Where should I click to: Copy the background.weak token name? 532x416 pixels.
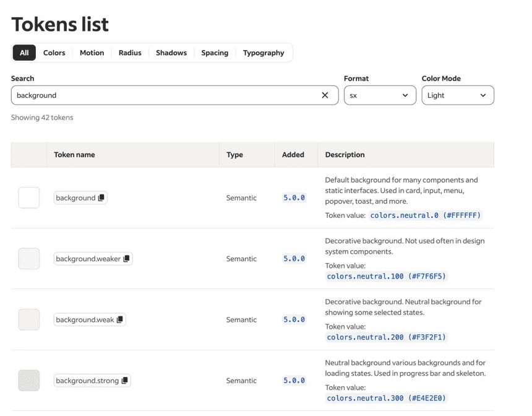click(x=120, y=319)
